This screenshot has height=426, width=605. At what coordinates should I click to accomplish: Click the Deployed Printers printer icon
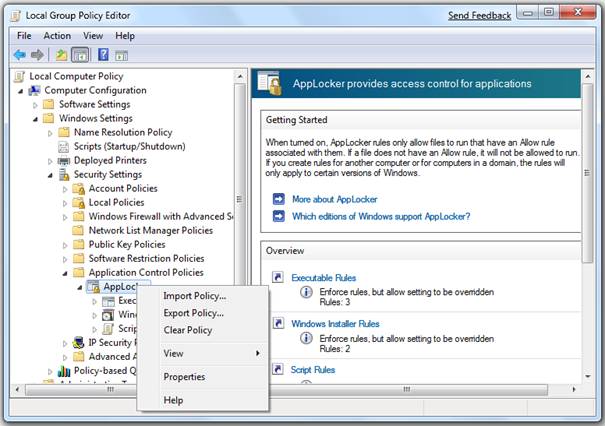click(x=63, y=161)
